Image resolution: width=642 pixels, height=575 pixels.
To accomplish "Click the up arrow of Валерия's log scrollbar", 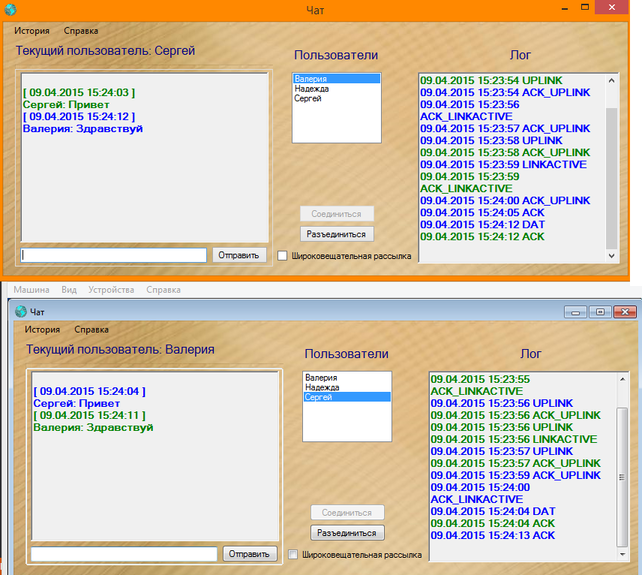I will (622, 379).
